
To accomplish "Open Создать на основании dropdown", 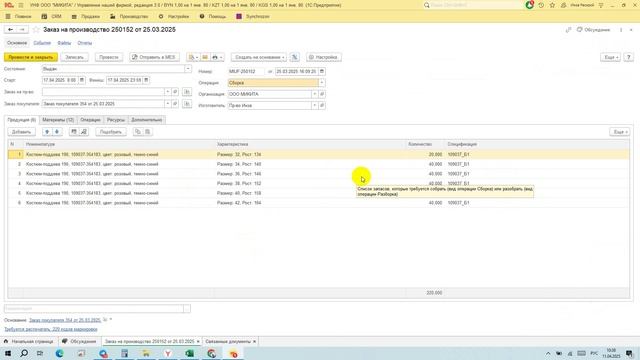I will (259, 57).
